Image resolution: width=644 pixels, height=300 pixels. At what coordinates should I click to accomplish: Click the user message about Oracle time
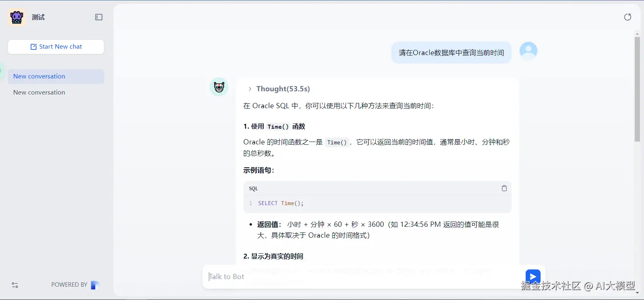click(451, 53)
